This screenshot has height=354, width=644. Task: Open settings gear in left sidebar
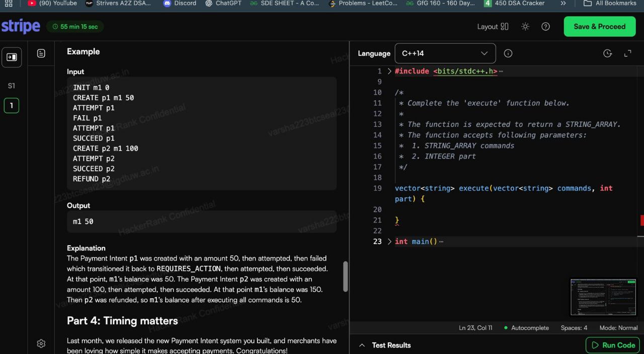coord(41,343)
